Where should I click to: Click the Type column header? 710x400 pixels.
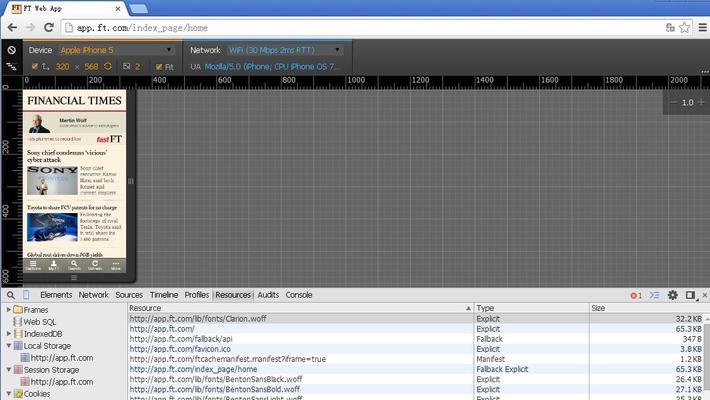(531, 308)
